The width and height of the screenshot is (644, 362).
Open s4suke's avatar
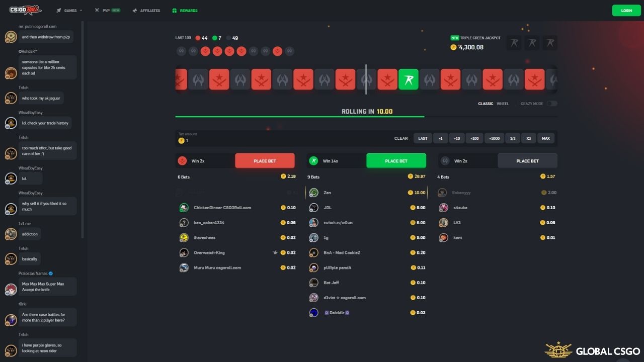pyautogui.click(x=443, y=208)
